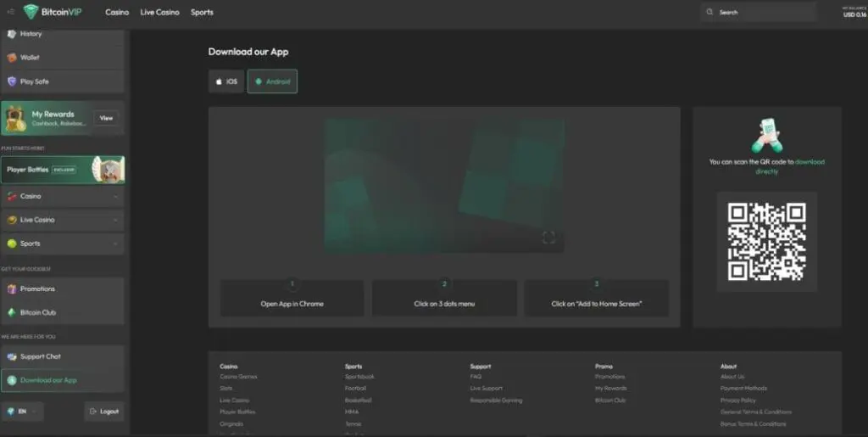This screenshot has height=437, width=868.
Task: Open Promotions gift item in sidebar
Action: click(x=37, y=289)
